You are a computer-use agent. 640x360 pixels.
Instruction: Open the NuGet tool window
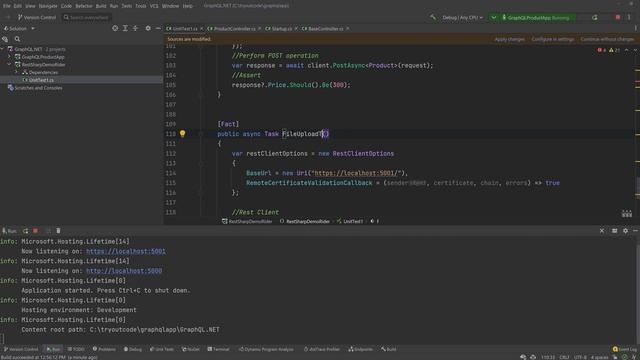pos(191,349)
